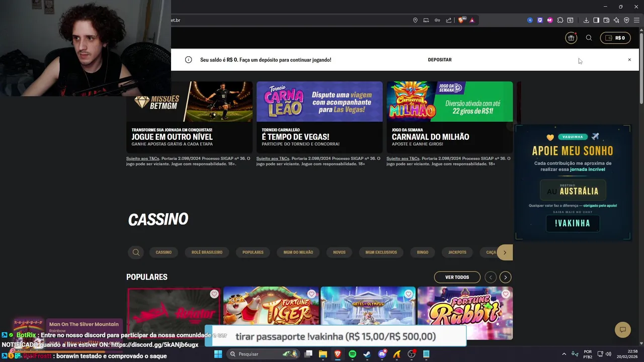644x362 pixels.
Task: Open Task View on the taskbar
Action: click(x=308, y=354)
